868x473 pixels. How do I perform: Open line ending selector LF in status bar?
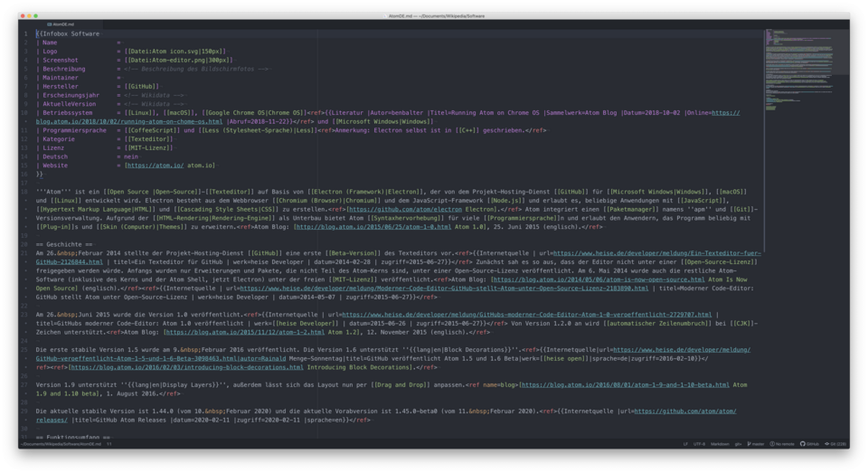pos(685,444)
